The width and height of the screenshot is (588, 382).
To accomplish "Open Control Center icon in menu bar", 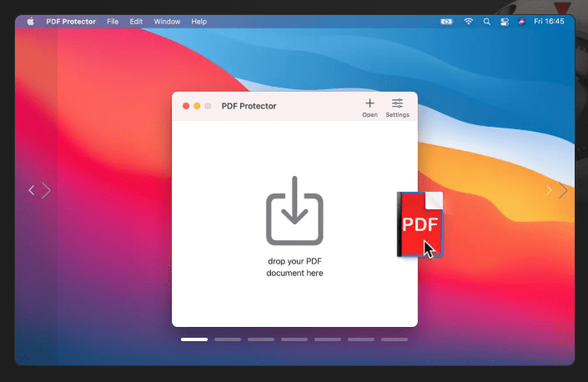I will coord(505,22).
